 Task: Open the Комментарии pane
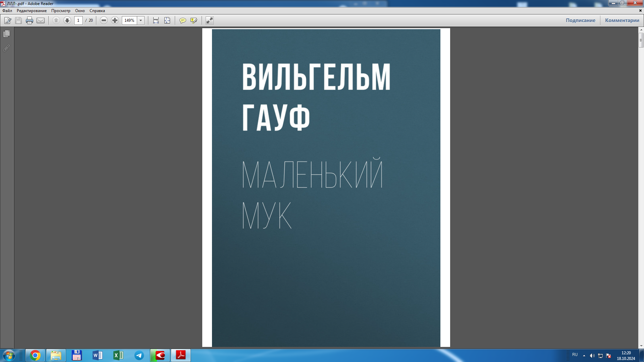pyautogui.click(x=622, y=20)
